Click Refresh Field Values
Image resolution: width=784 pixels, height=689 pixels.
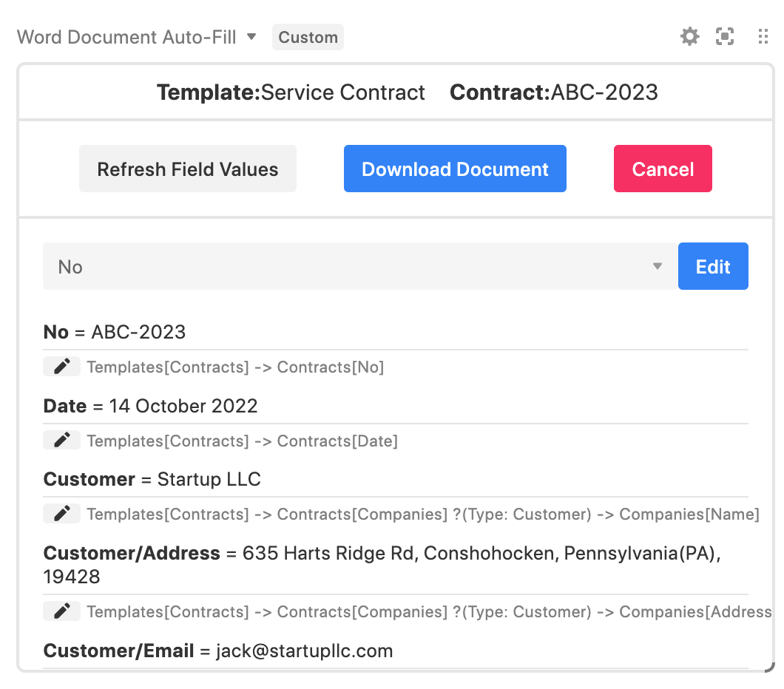pos(187,169)
